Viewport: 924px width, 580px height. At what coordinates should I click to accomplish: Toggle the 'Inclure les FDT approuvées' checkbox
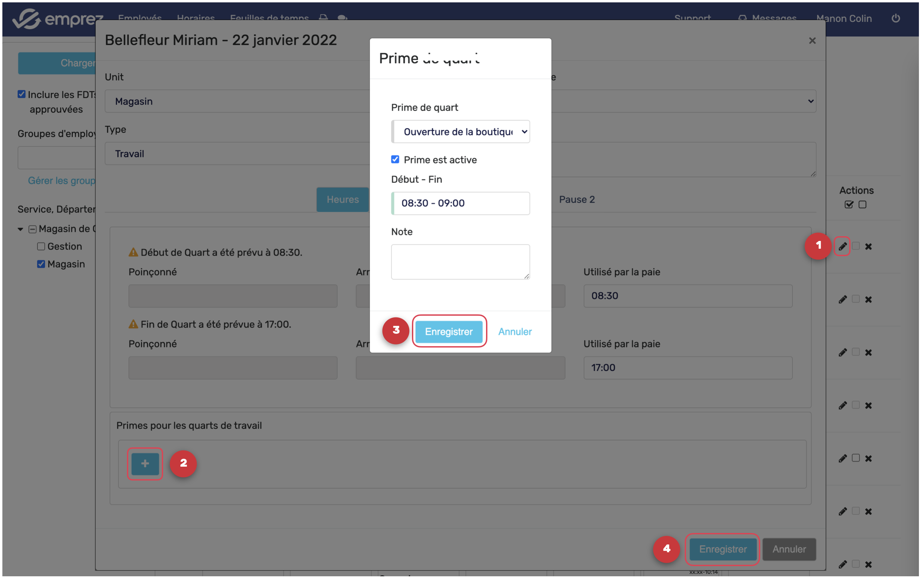coord(21,94)
